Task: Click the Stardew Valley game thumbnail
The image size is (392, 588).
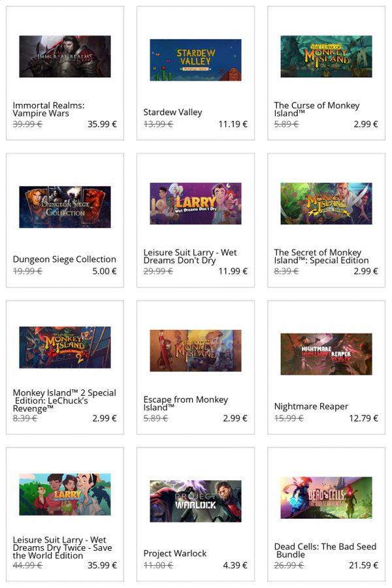Action: pos(195,60)
